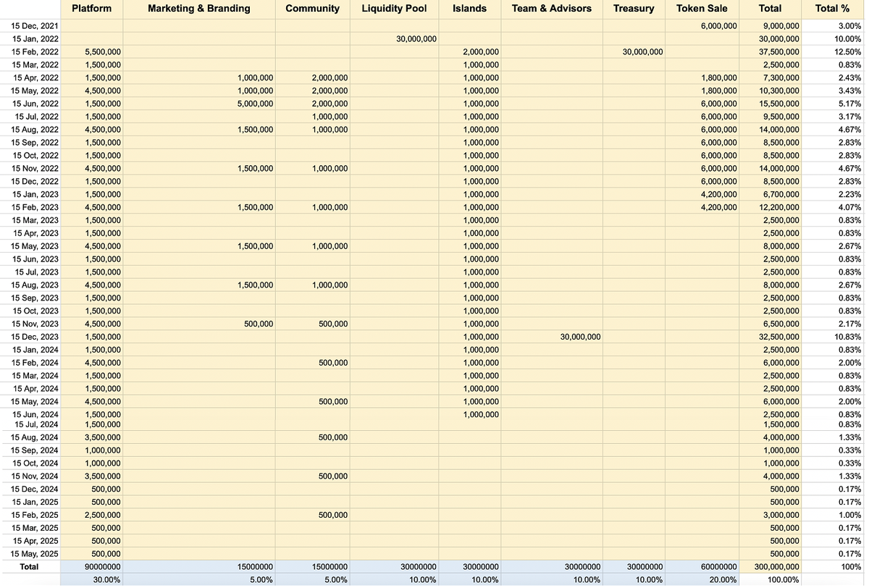Click the 15 Dec, 2021 date cell

click(35, 26)
